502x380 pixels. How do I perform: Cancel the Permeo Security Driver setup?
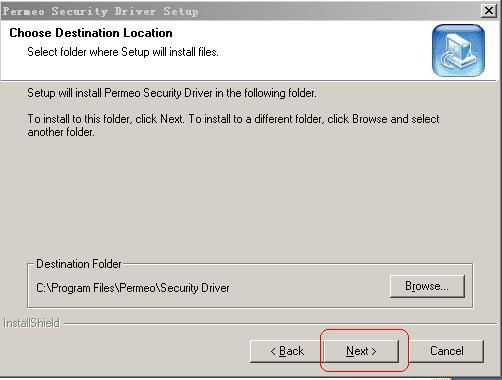click(x=447, y=351)
